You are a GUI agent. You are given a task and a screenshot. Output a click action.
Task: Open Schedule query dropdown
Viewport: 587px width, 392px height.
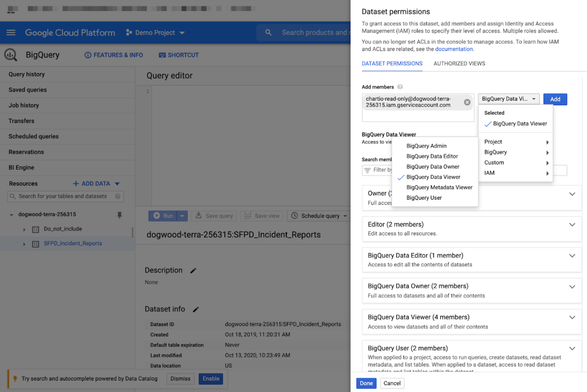point(319,216)
